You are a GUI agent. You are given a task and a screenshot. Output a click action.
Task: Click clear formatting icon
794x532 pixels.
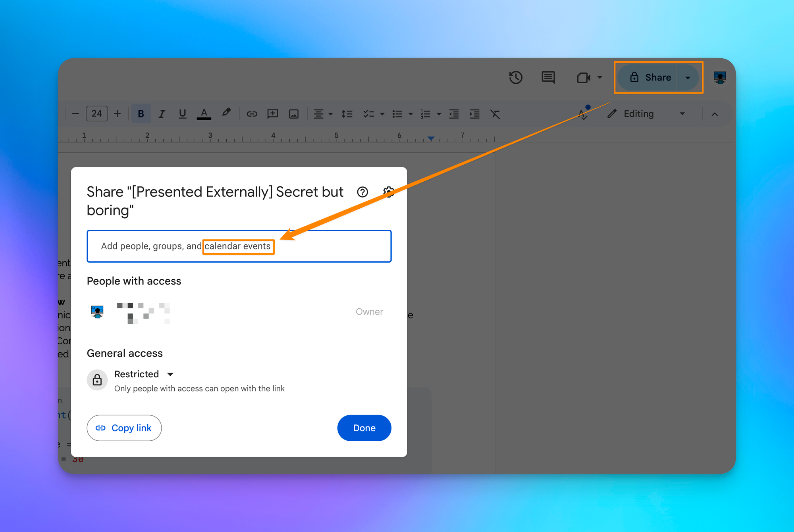click(x=495, y=114)
